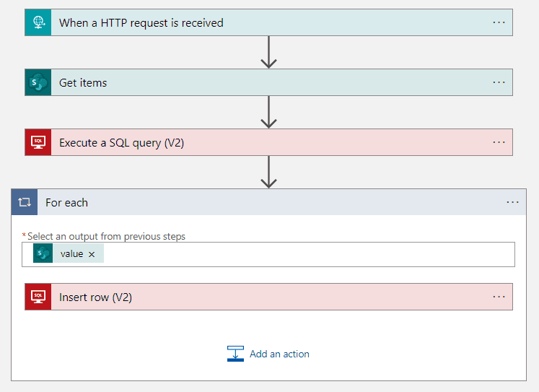Click the For each loop icon
The width and height of the screenshot is (539, 392).
point(25,202)
